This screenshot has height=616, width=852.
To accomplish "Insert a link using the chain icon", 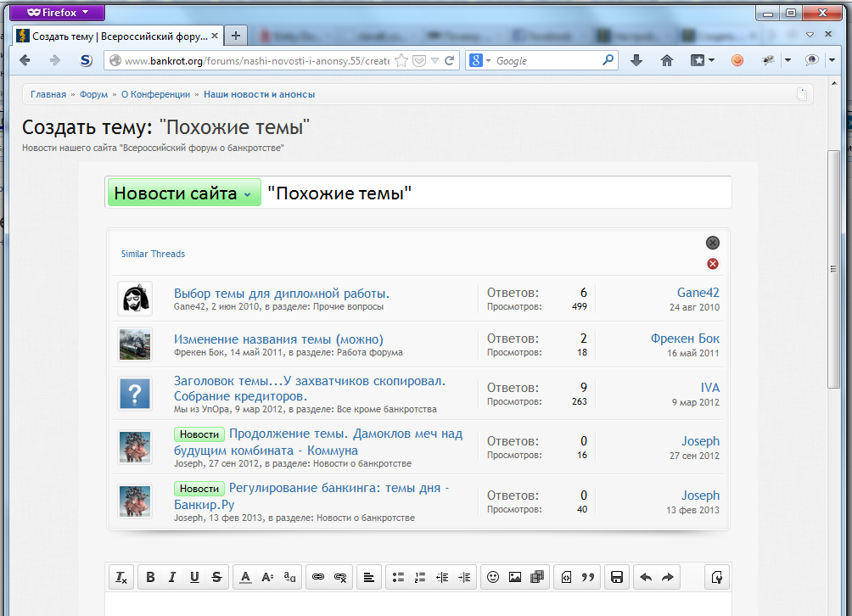I will tap(318, 578).
